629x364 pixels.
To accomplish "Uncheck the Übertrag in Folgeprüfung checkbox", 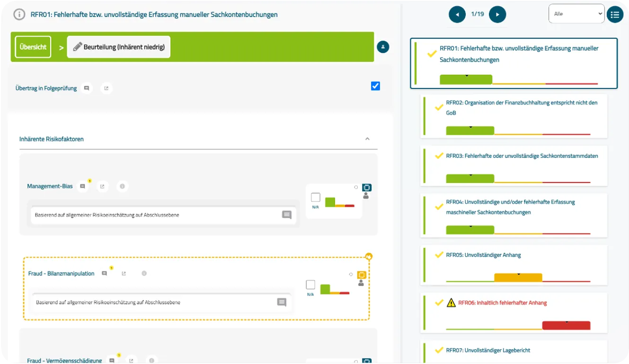I will pos(375,86).
